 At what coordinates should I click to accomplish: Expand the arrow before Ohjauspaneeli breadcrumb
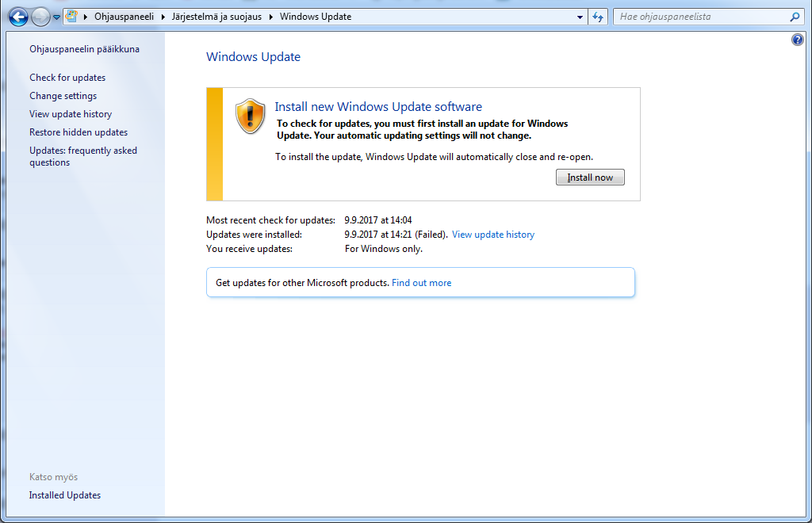pos(86,17)
